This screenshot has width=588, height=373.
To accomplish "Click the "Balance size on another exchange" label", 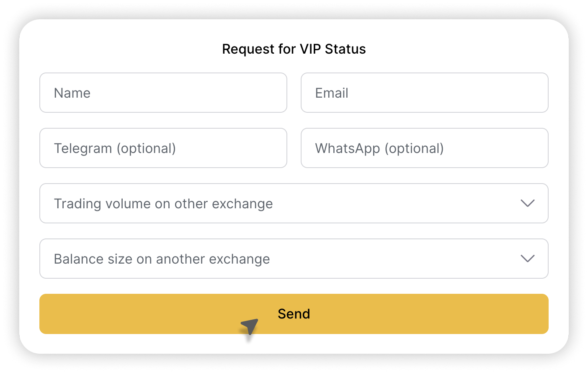I will 162,259.
